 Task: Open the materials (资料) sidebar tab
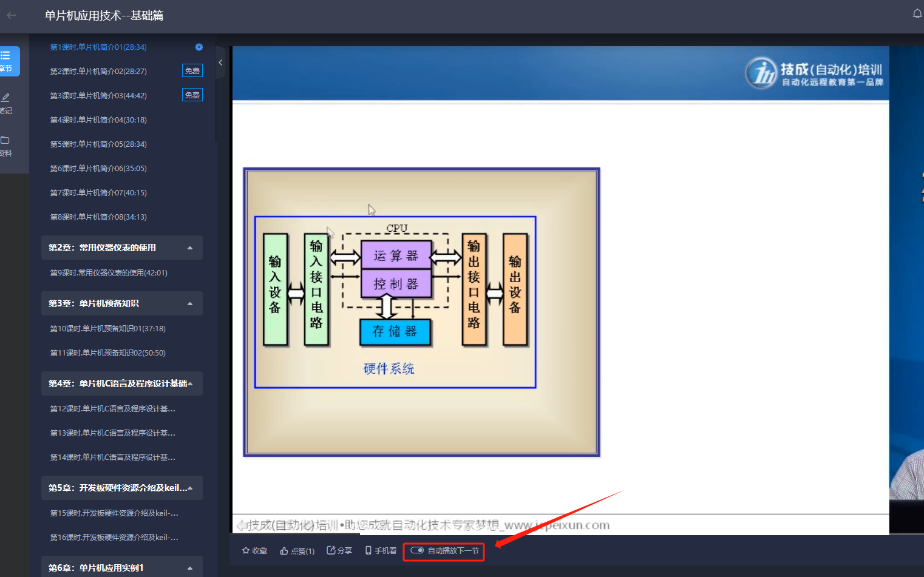[6, 146]
